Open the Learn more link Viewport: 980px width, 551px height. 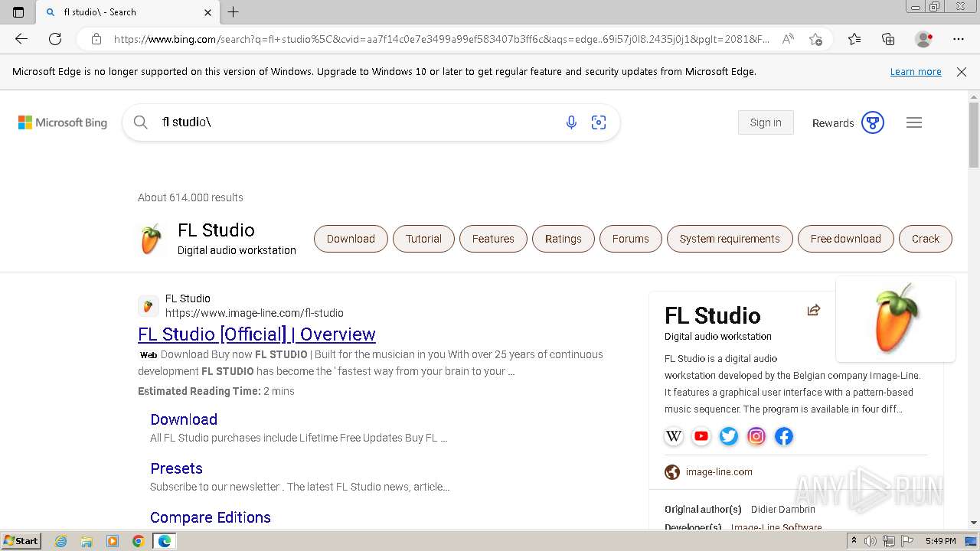(x=916, y=72)
